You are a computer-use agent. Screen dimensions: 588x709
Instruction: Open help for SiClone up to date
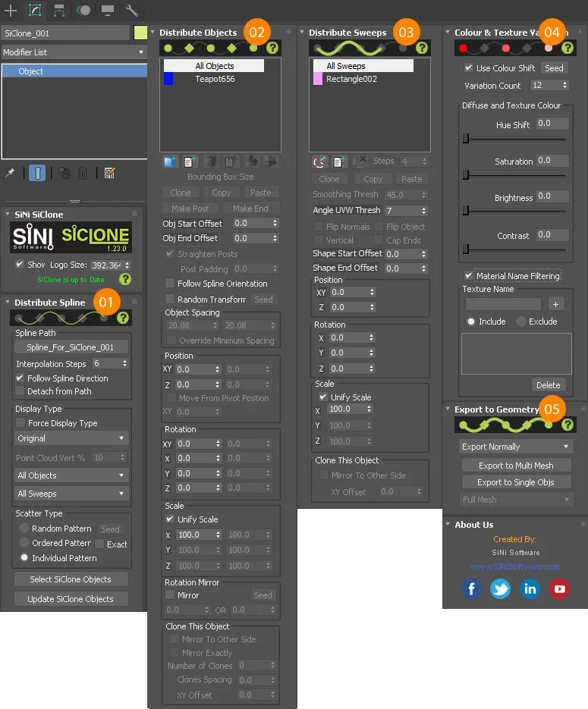[125, 279]
